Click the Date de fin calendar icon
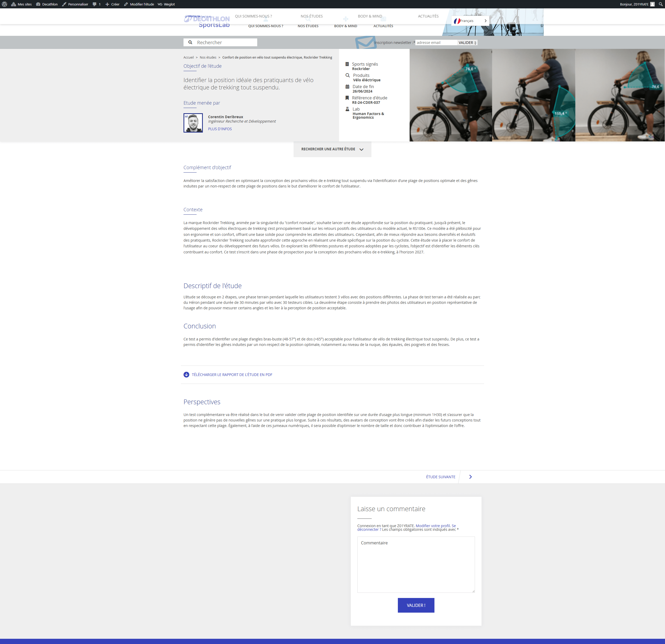Screen dimensions: 665x644 click(347, 87)
